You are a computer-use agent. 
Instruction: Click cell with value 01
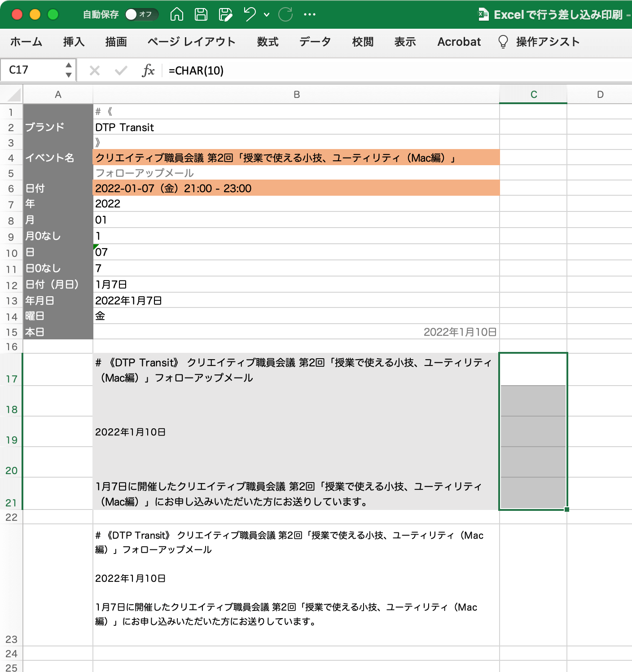[x=296, y=220]
